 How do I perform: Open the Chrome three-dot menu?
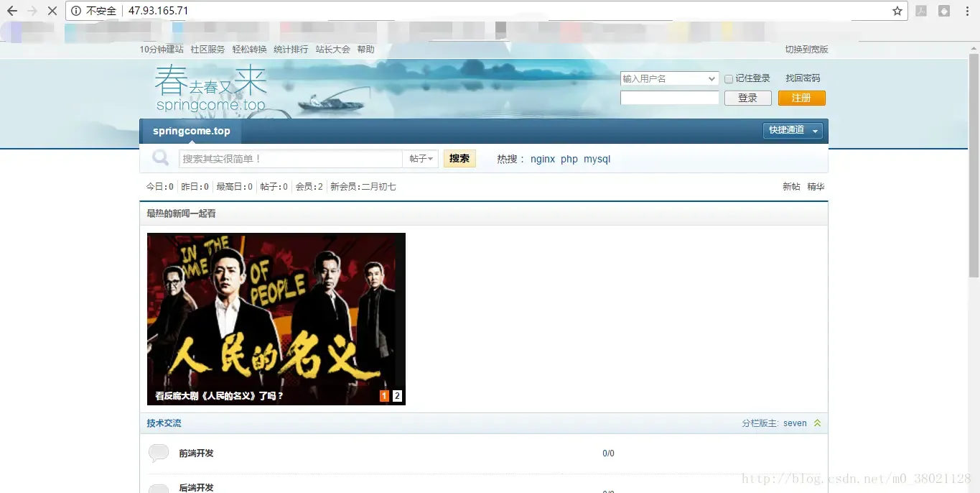966,11
